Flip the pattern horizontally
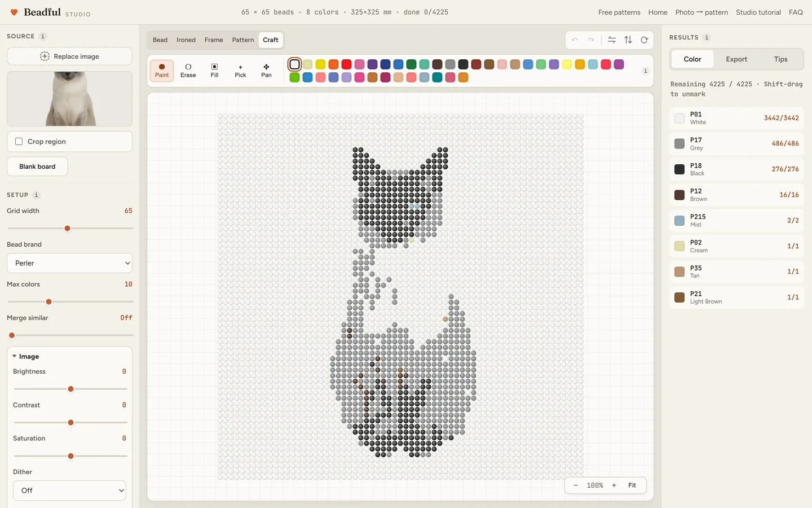Screen dimensions: 812x508 (612, 40)
